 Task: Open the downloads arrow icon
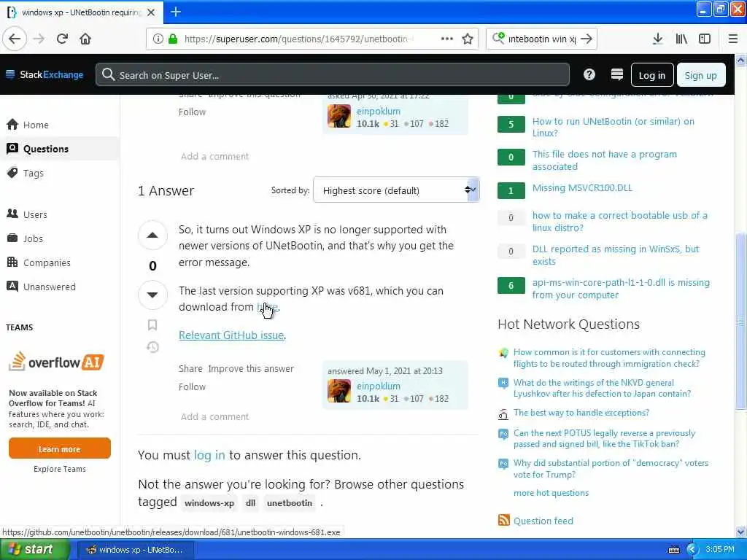[x=657, y=39]
